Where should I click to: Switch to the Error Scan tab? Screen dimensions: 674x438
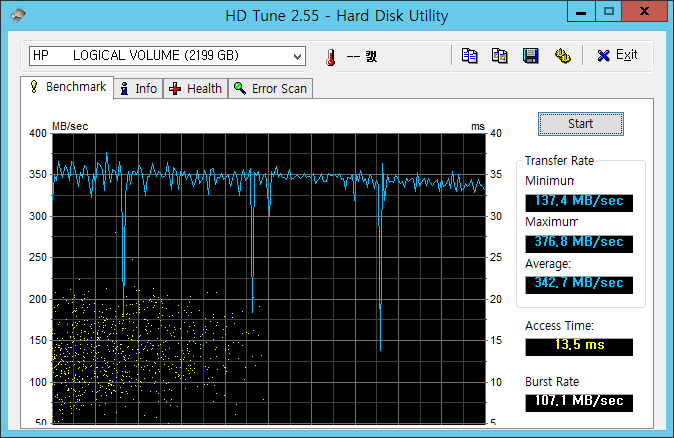(x=270, y=89)
